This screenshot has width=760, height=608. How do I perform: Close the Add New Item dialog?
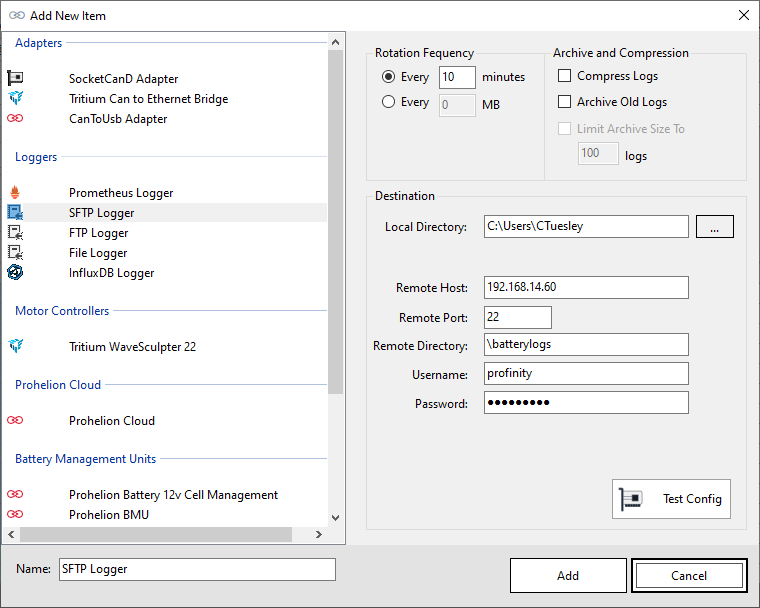(x=744, y=15)
